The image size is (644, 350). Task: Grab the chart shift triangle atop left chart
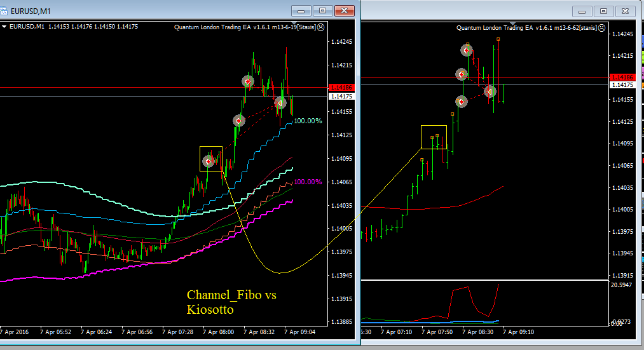pos(294,23)
